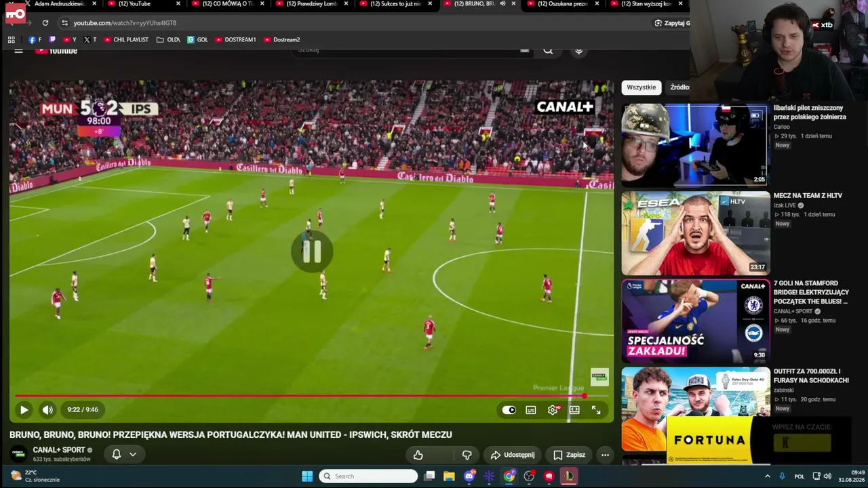Image resolution: width=868 pixels, height=488 pixels.
Task: Open the YouTube 'Y' bookmark
Action: pos(69,40)
